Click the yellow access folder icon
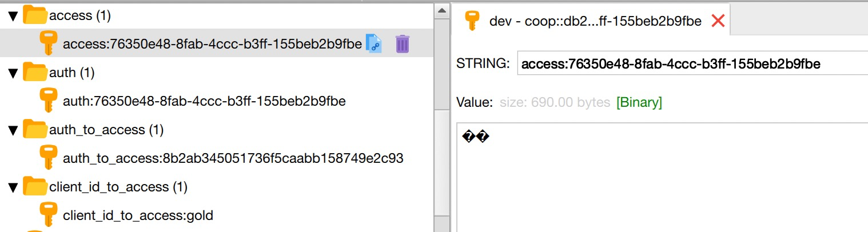The width and height of the screenshot is (868, 232). point(35,15)
